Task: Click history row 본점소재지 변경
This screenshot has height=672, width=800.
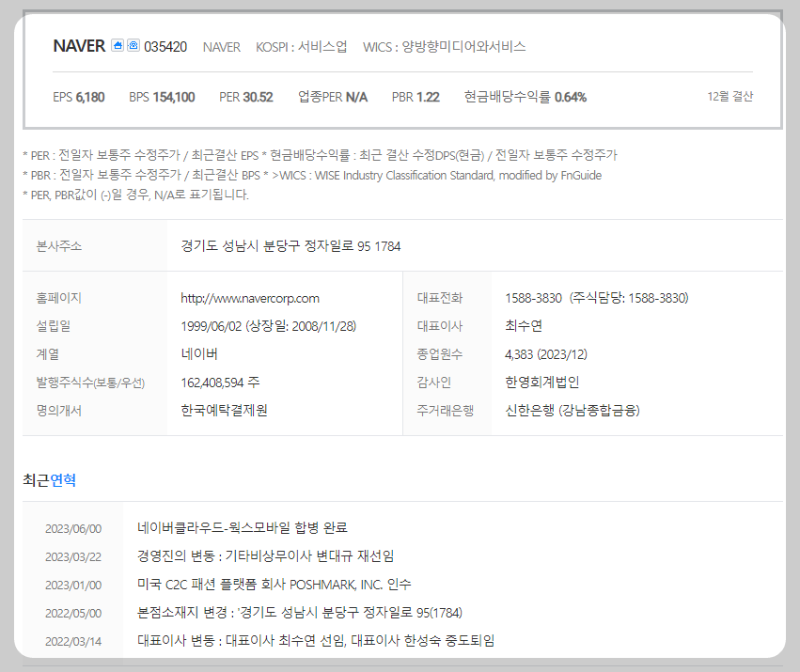Action: [x=300, y=612]
